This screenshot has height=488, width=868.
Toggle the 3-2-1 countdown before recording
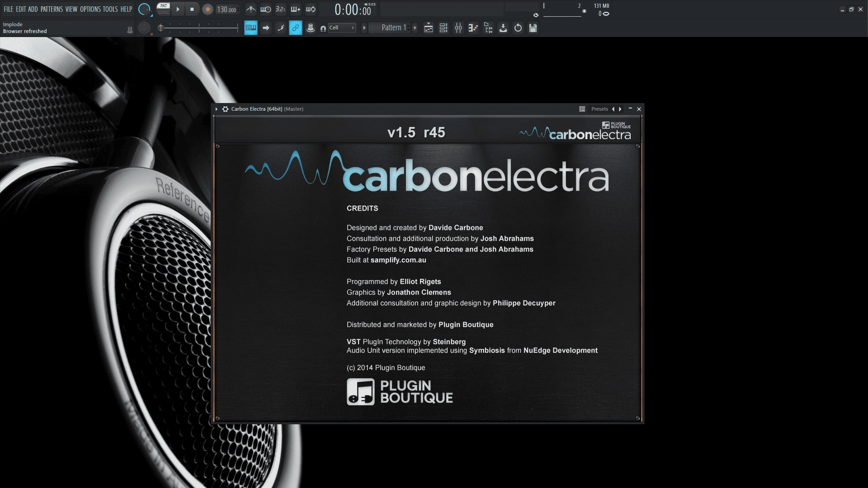281,9
